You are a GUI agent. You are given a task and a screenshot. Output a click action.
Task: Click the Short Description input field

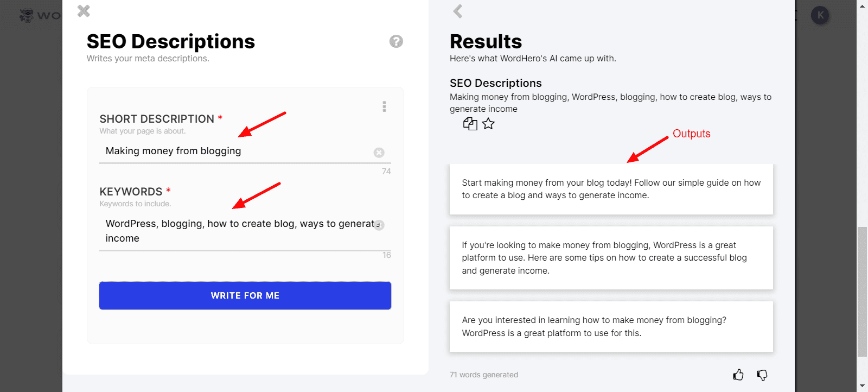point(236,151)
